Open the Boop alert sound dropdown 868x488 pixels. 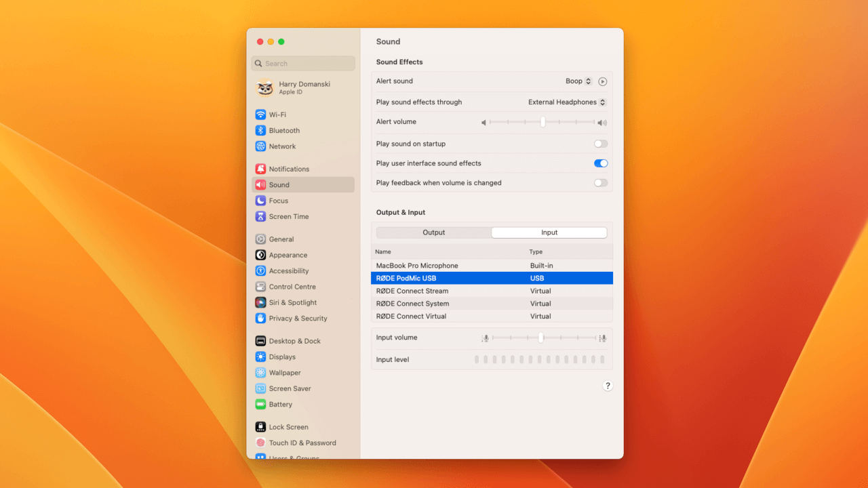tap(578, 81)
